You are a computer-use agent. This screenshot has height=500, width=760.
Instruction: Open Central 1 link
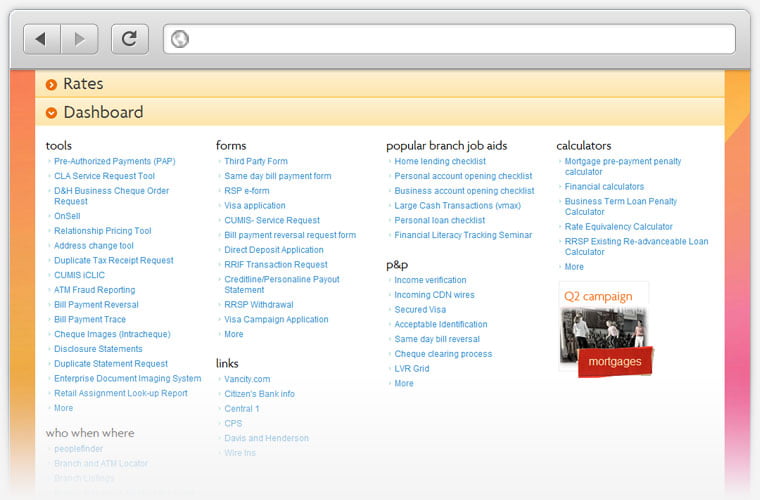click(241, 409)
